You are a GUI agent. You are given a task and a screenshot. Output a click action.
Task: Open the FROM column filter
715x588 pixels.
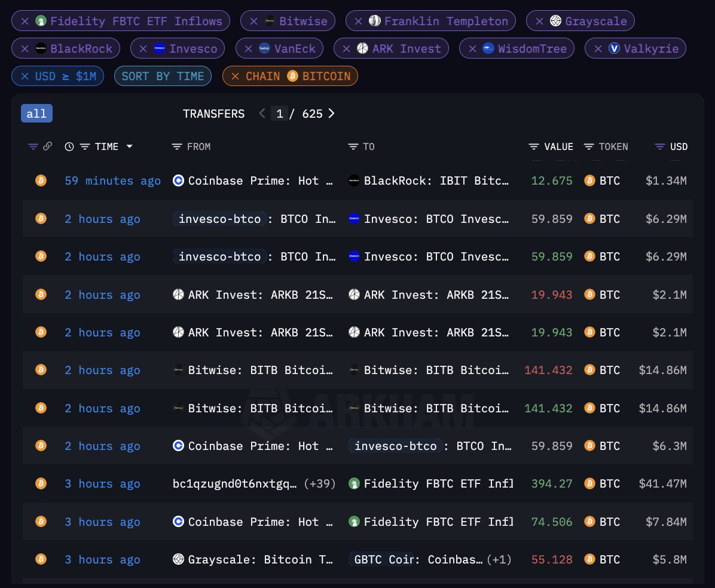click(176, 147)
